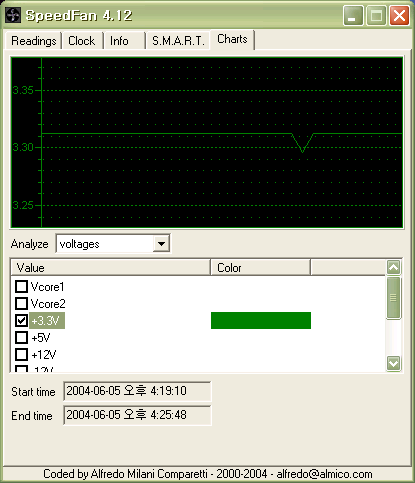Image resolution: width=415 pixels, height=483 pixels.
Task: Click the 3.30 axis label on chart
Action: [23, 147]
